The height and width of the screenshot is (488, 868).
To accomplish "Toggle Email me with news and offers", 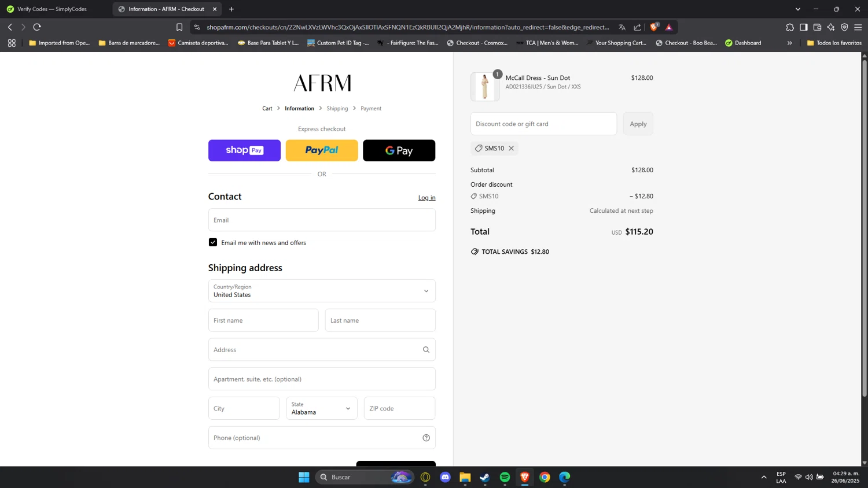I will tap(213, 242).
